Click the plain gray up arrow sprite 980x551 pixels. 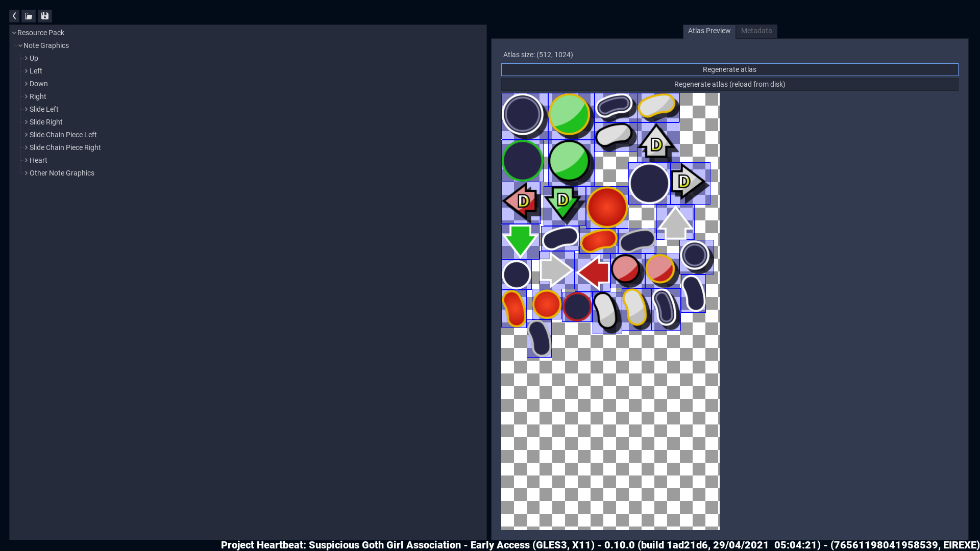(675, 222)
